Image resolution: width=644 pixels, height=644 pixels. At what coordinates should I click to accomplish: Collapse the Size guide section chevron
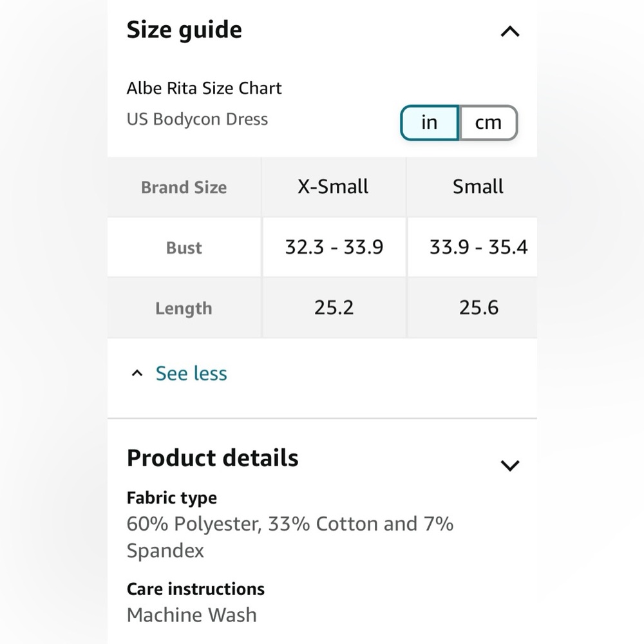[x=509, y=32]
